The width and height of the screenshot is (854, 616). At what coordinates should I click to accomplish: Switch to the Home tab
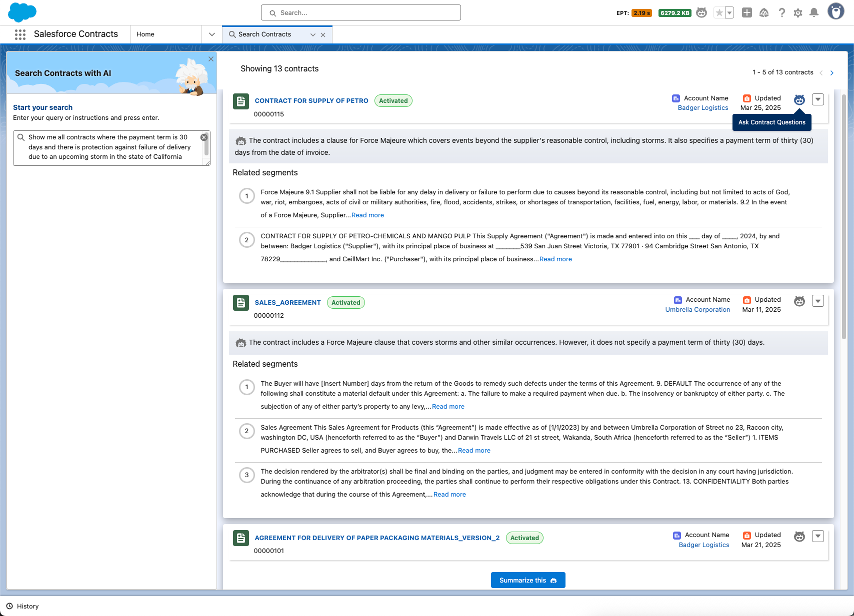coord(145,34)
